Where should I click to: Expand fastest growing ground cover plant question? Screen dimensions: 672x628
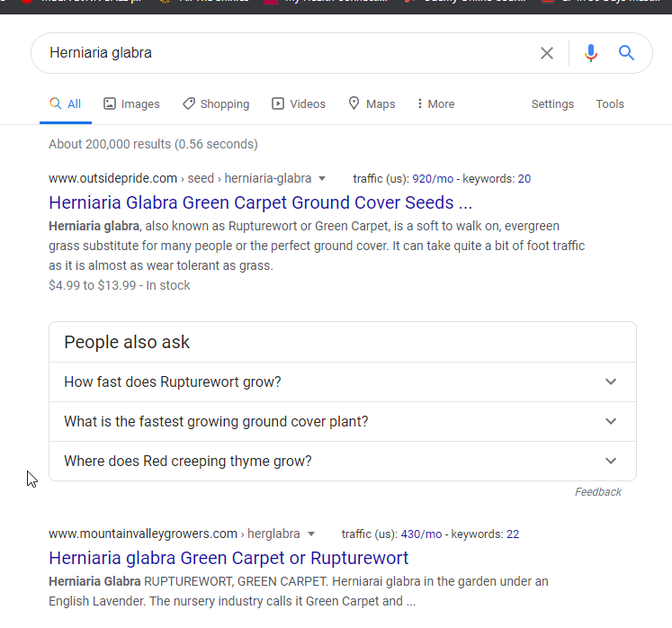click(343, 421)
